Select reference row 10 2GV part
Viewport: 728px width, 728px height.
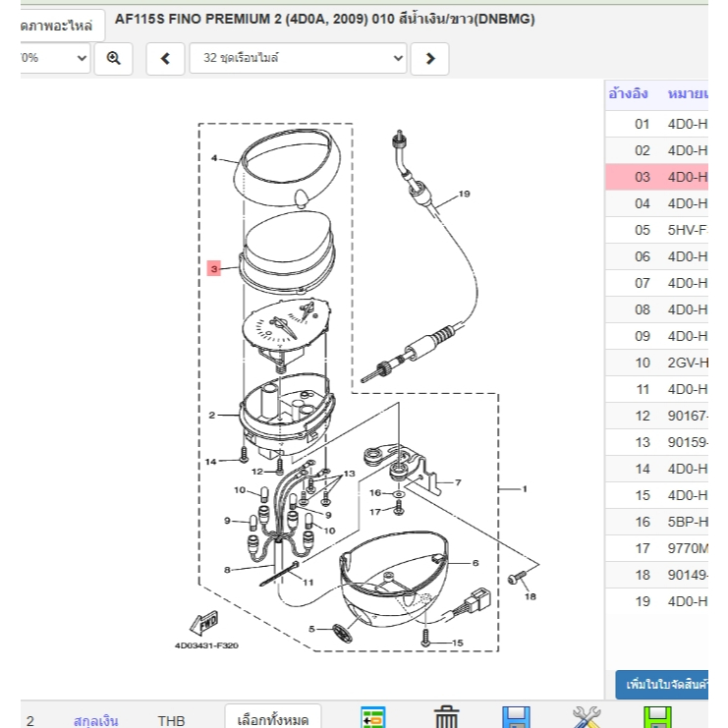point(656,363)
